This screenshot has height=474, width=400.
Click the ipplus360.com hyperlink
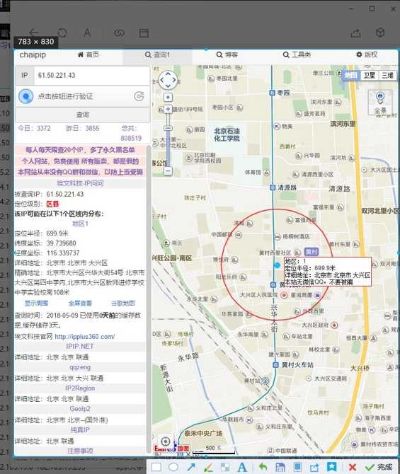coord(84,337)
